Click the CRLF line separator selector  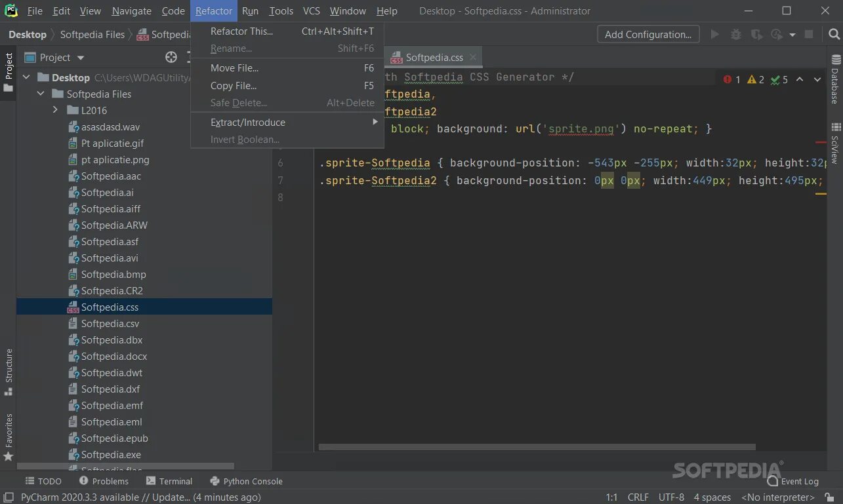638,497
